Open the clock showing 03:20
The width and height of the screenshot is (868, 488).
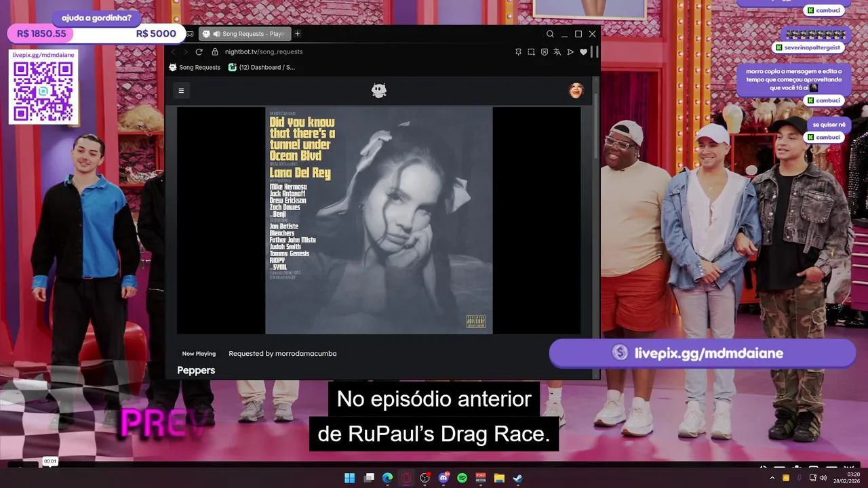pyautogui.click(x=847, y=478)
